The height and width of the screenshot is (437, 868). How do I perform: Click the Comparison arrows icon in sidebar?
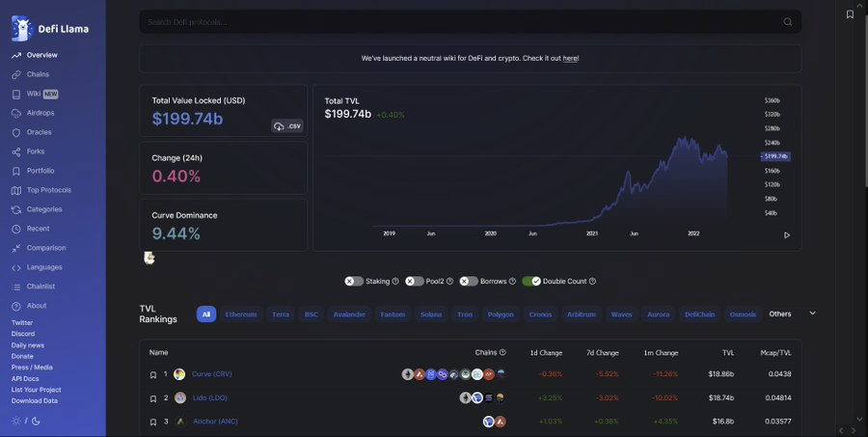[16, 248]
